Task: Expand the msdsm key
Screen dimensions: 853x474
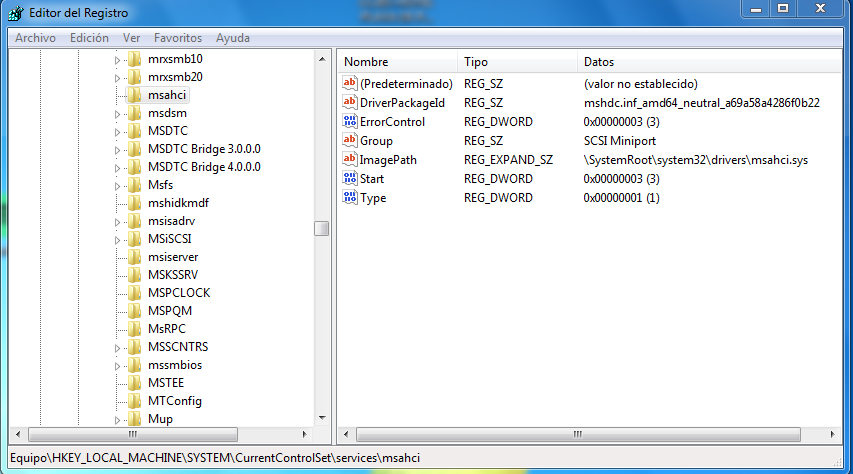Action: [117, 114]
